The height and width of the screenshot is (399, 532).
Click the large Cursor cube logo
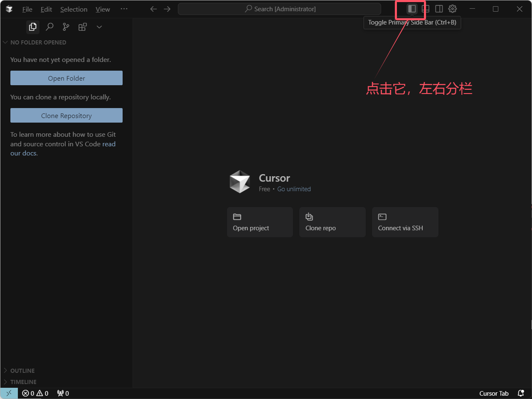[x=240, y=182]
